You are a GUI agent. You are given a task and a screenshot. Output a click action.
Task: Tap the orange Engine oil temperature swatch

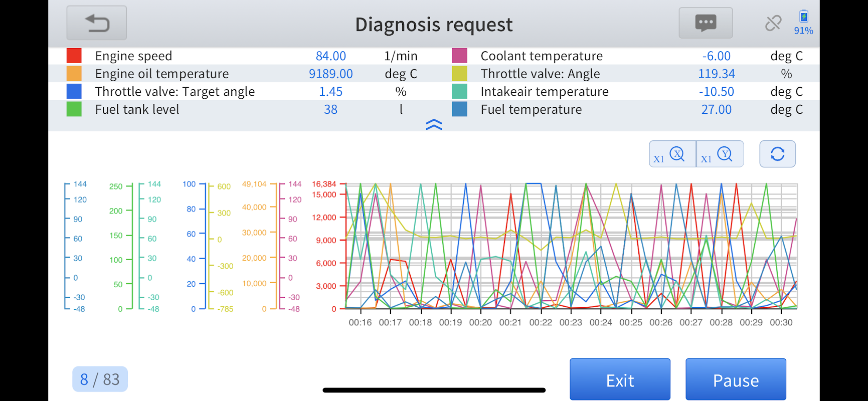pyautogui.click(x=74, y=74)
